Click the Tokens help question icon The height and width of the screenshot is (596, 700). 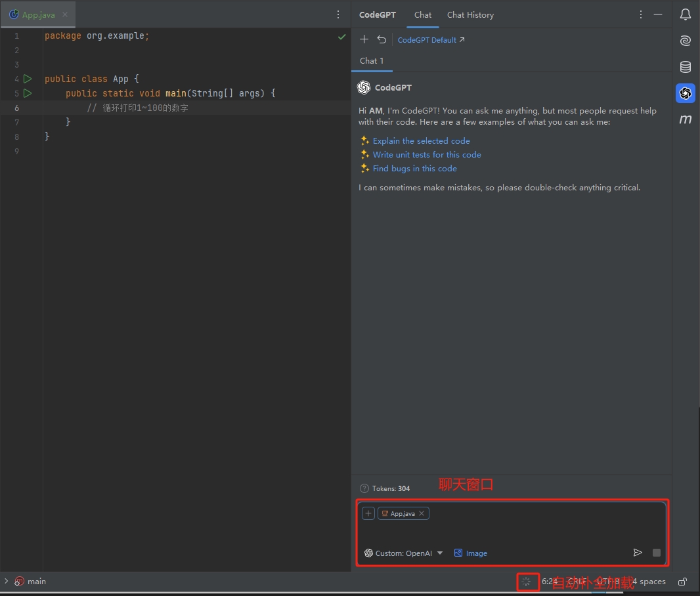pyautogui.click(x=364, y=488)
